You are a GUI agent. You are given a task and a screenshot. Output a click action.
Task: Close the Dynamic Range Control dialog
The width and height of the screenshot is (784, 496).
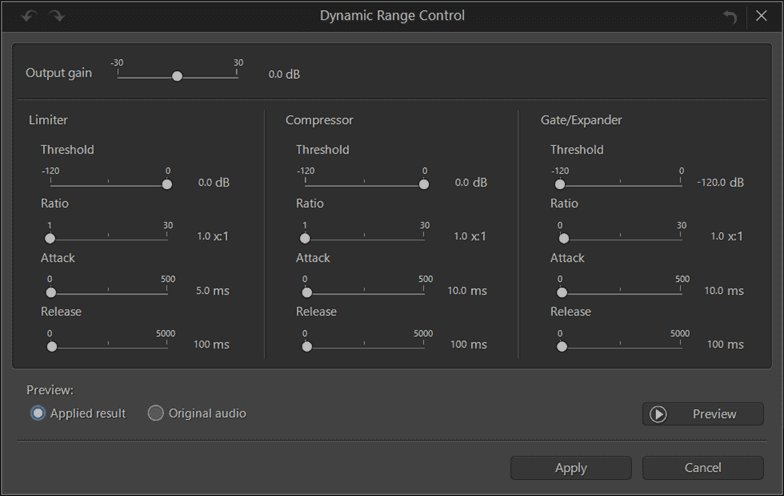click(762, 17)
